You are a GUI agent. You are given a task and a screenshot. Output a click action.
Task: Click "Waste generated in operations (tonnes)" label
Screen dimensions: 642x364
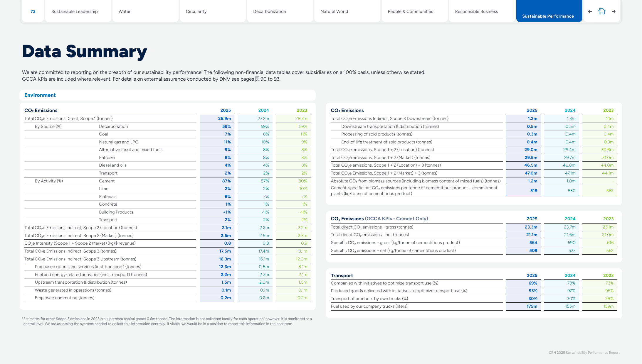[73, 290]
